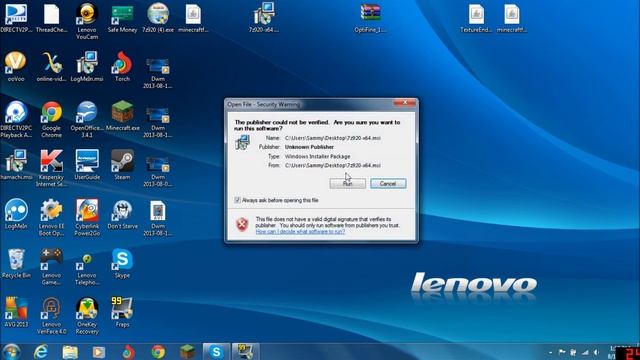Select the OptiFine archive icon on desktop
Screen dimensions: 640x360
(370, 18)
